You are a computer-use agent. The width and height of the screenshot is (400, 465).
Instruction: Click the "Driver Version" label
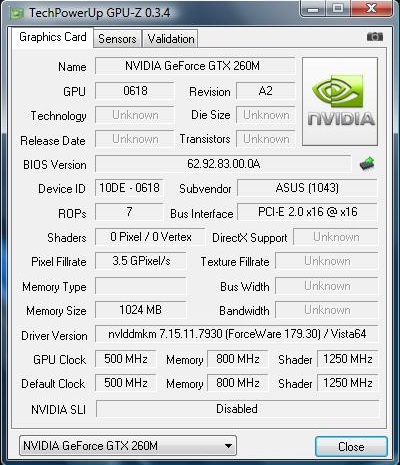pos(54,335)
